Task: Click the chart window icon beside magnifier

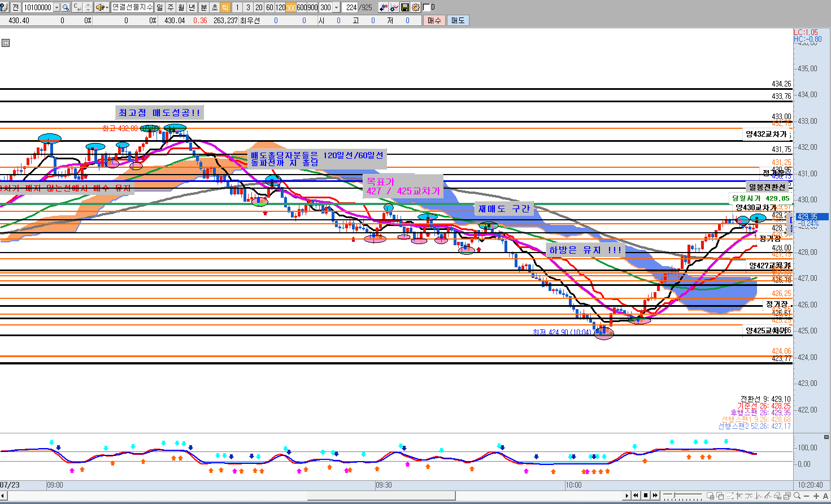Action: click(786, 496)
